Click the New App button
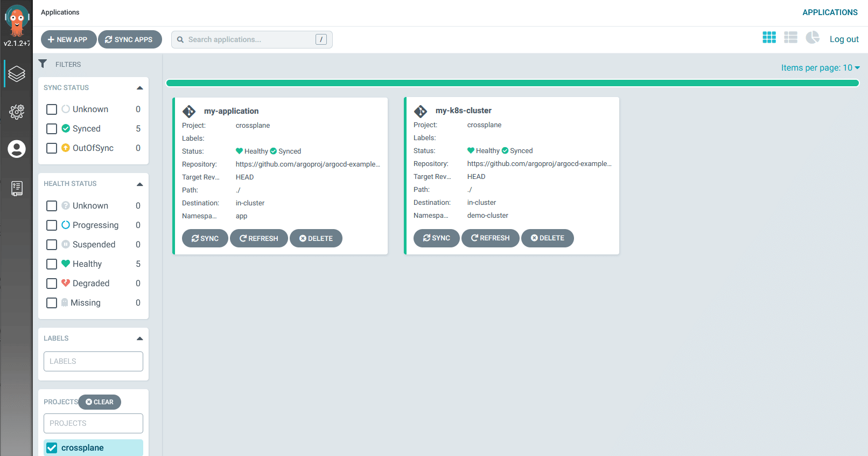Screen dimensions: 868x456 [68, 39]
